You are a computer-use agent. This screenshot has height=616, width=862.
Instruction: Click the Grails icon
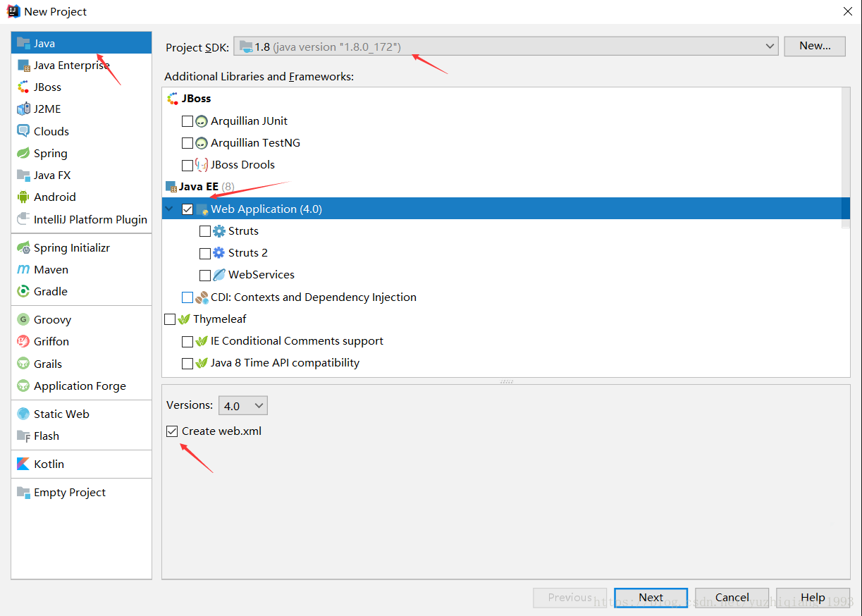pos(23,364)
